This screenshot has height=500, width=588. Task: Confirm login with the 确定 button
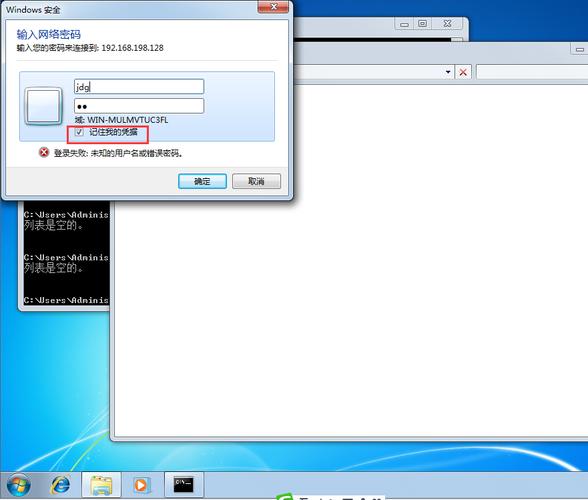[x=202, y=182]
